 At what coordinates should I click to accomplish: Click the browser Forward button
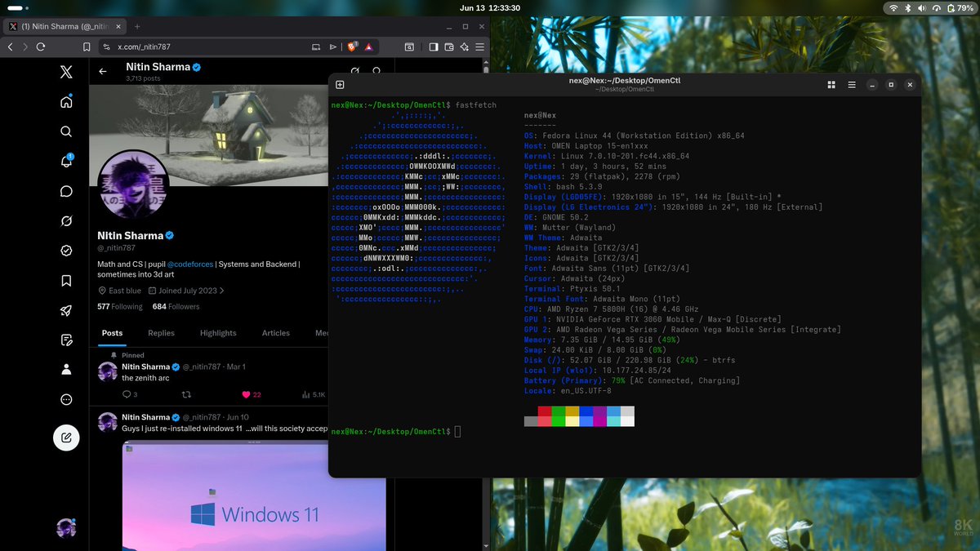25,47
